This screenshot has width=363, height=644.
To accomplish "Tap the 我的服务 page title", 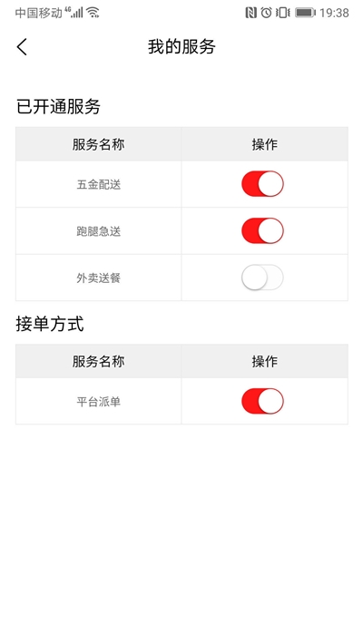I will click(x=181, y=47).
